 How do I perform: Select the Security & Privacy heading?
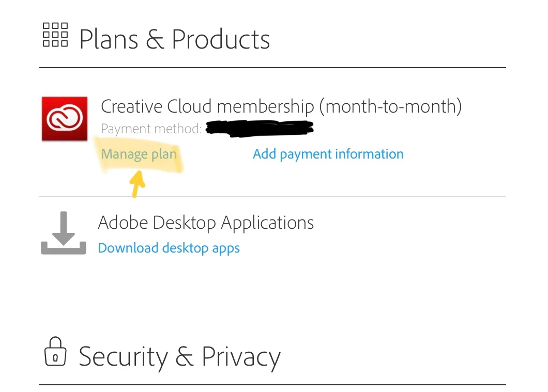(179, 357)
